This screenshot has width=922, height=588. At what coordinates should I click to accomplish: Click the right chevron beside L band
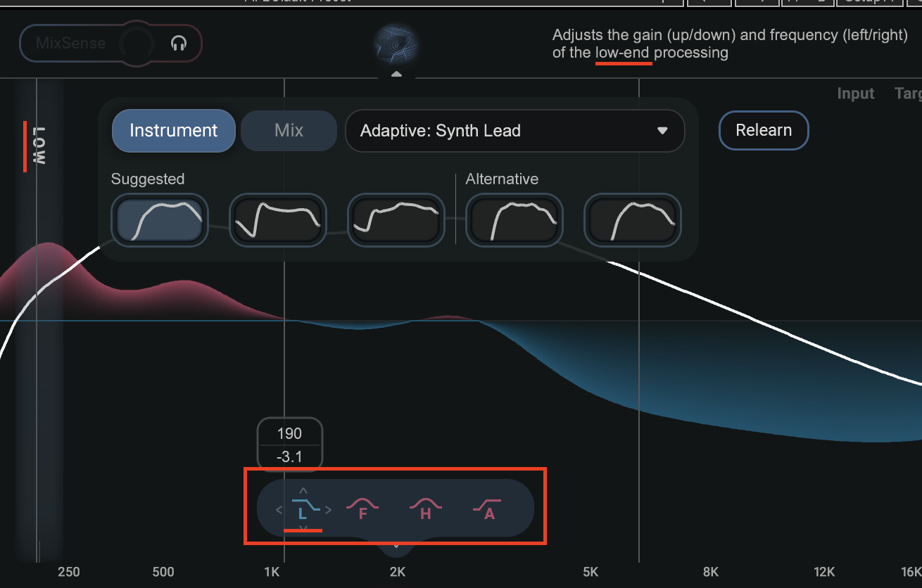pos(329,510)
